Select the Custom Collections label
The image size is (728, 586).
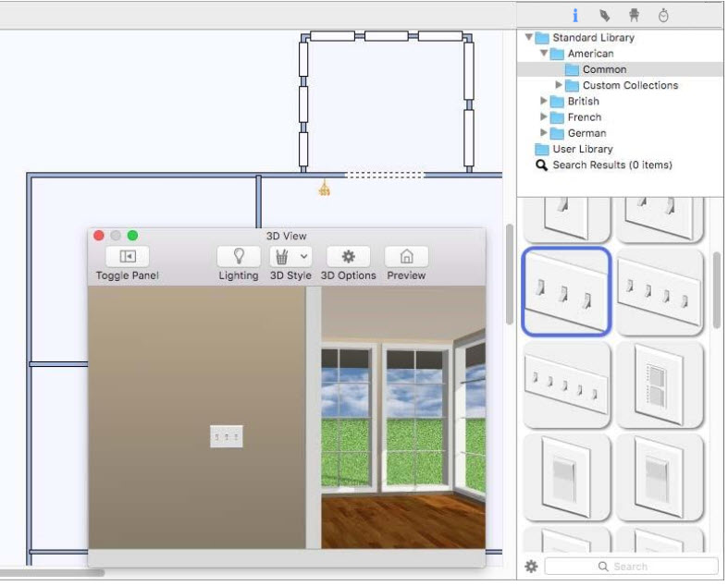631,85
